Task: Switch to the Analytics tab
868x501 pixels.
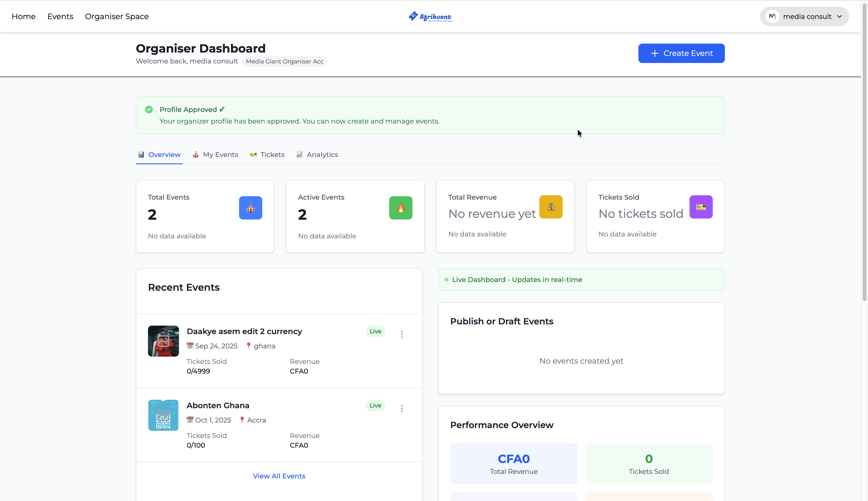Action: (x=317, y=155)
